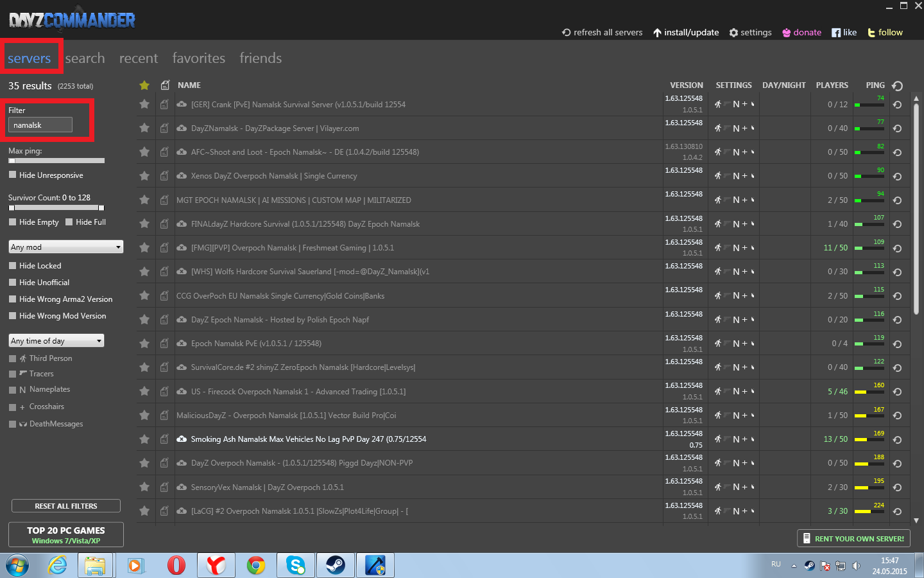Star the WHS Wolfs Hardcore Survival server
This screenshot has height=578, width=924.
tap(144, 272)
